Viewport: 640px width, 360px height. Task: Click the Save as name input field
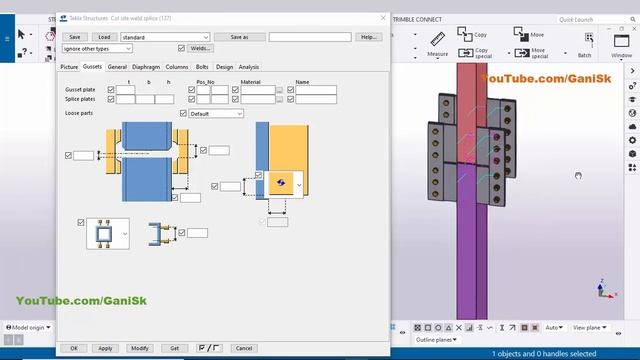[x=310, y=37]
